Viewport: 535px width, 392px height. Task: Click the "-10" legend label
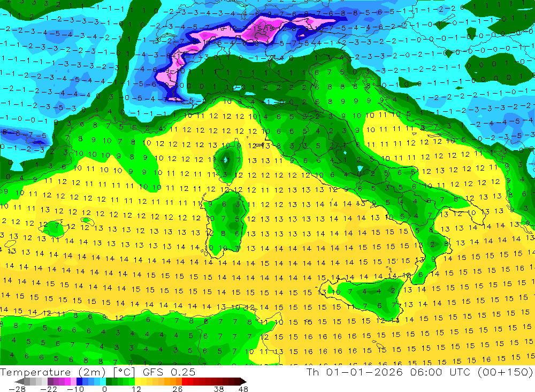click(75, 389)
